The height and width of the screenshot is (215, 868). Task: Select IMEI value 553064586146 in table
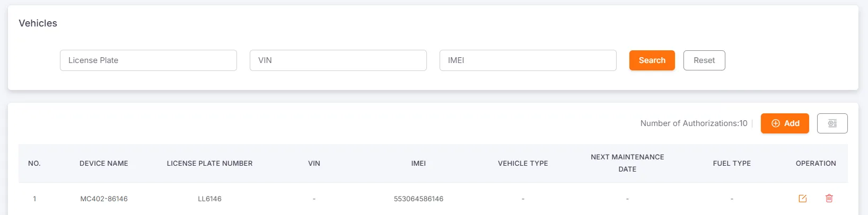point(418,199)
